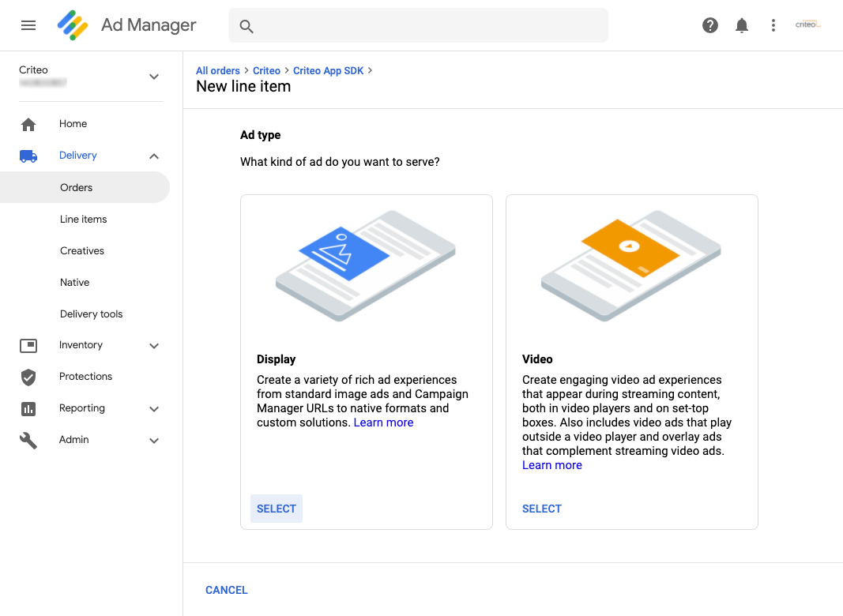Click into the search field
843x616 pixels.
pos(427,26)
